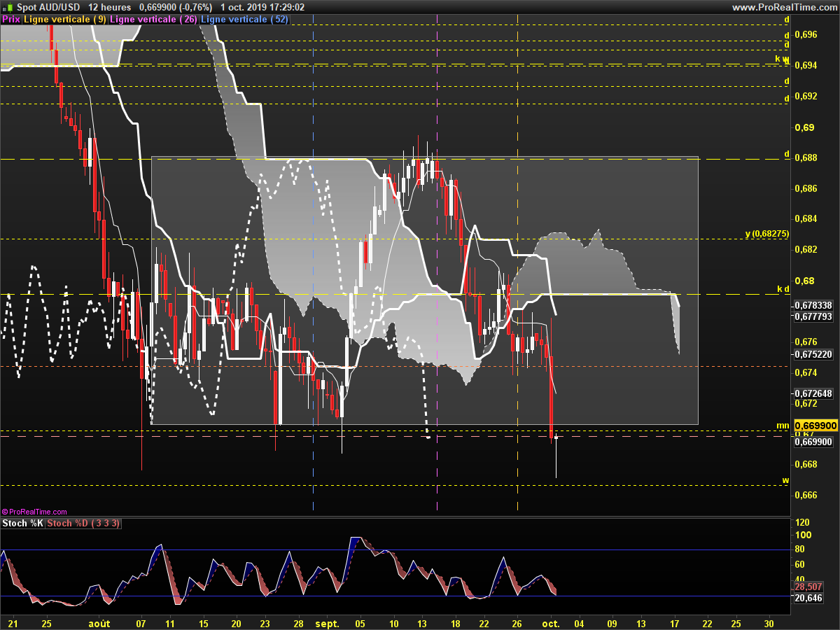Click the 120 level on the stochastic scale
Viewport: 840px width, 630px height.
pos(804,523)
